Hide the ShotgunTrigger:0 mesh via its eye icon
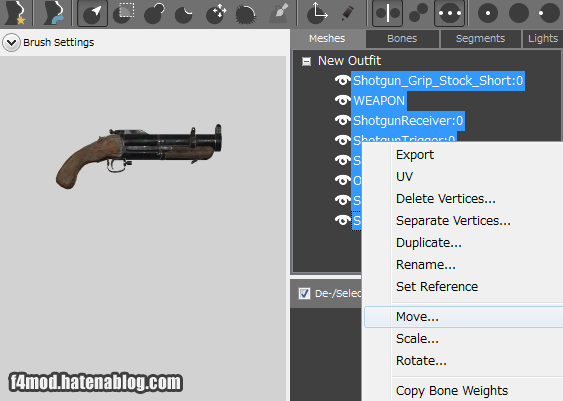The image size is (563, 401). pos(343,140)
